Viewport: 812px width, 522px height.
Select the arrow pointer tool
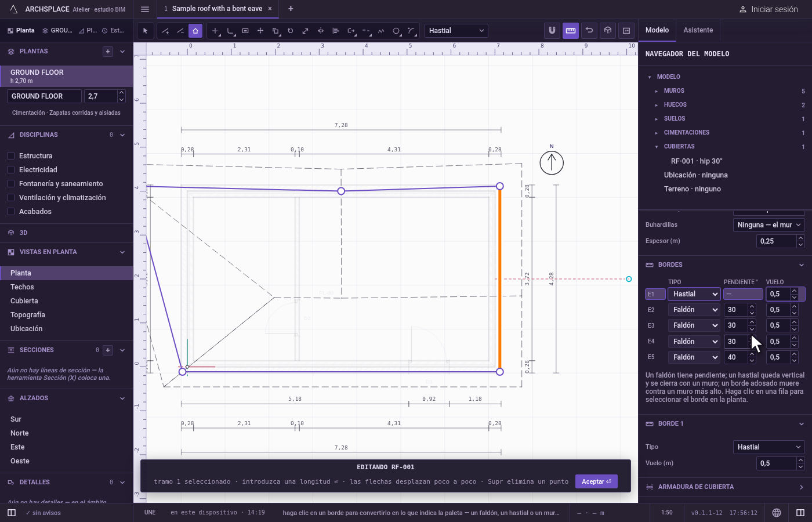point(145,31)
